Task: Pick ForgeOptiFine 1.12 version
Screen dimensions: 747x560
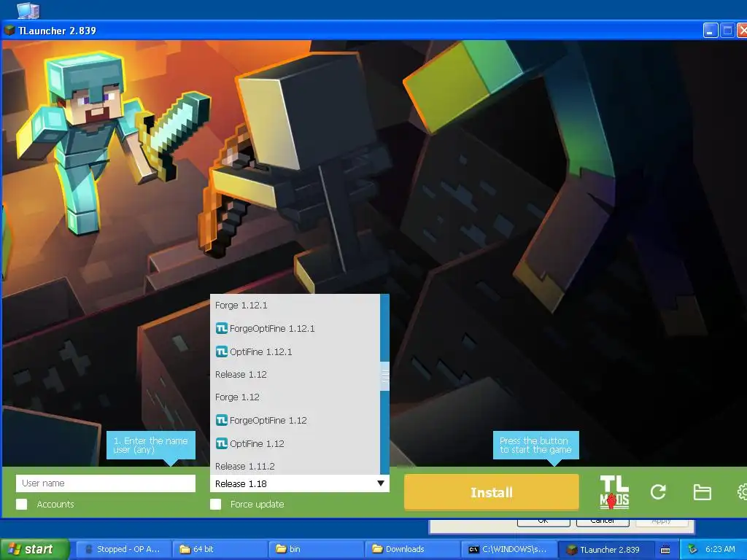Action: click(x=295, y=420)
